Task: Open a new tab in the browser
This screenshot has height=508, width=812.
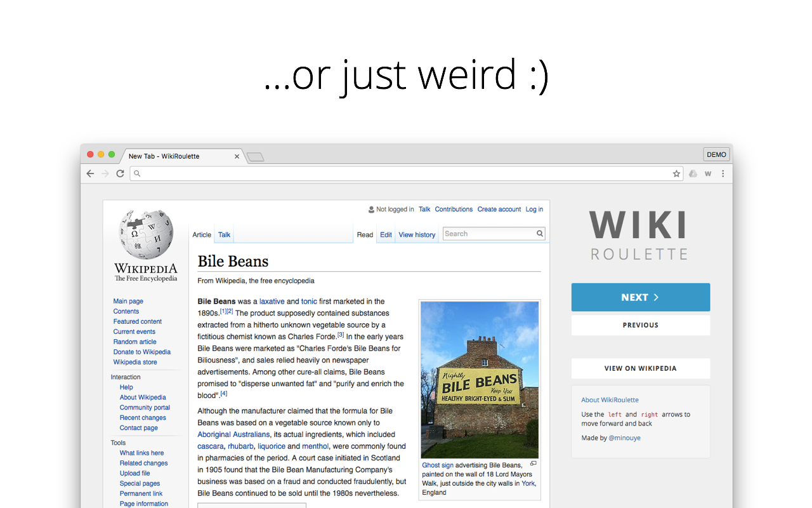Action: (x=256, y=157)
